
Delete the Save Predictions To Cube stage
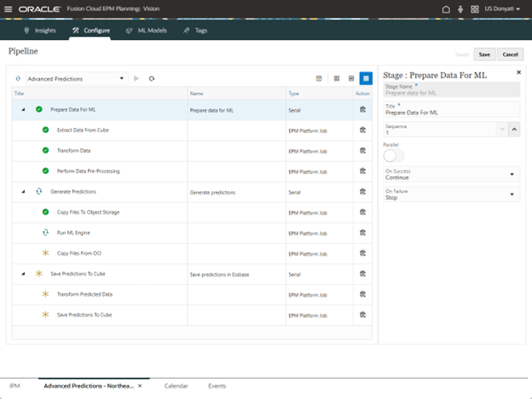pos(362,274)
